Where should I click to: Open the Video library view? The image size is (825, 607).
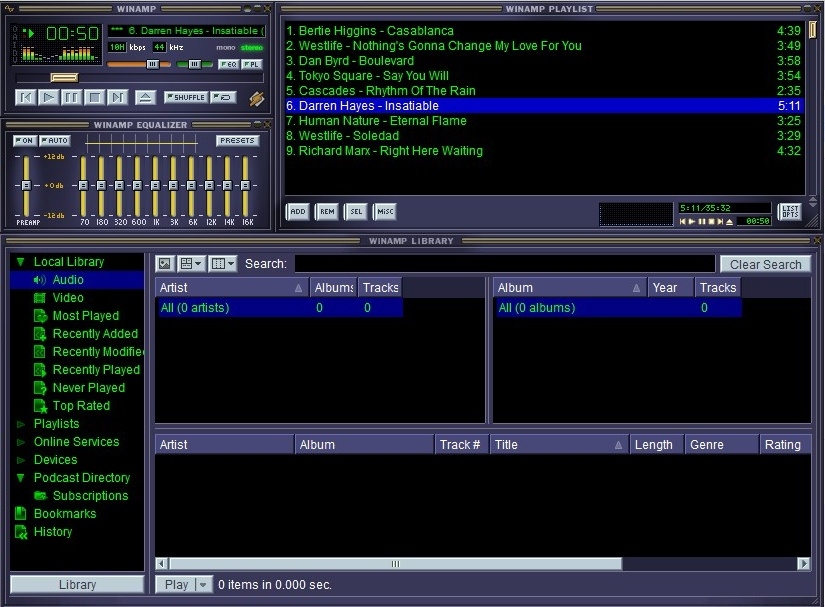click(x=68, y=298)
